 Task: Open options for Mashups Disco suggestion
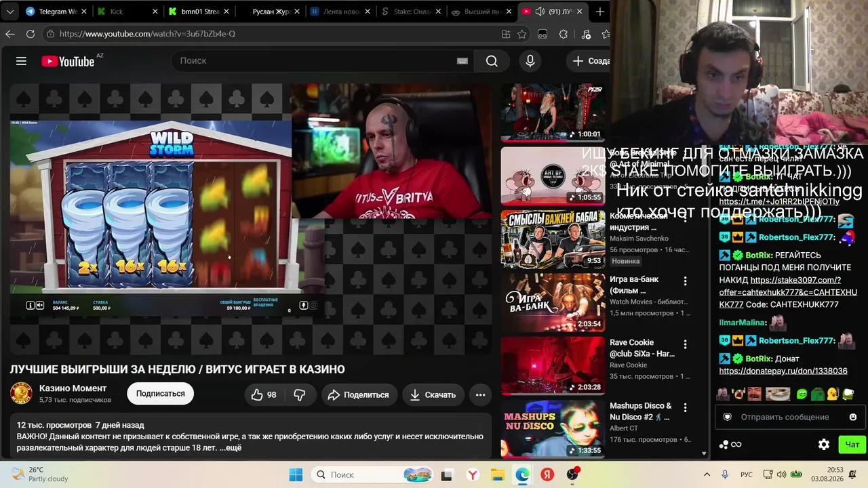685,407
